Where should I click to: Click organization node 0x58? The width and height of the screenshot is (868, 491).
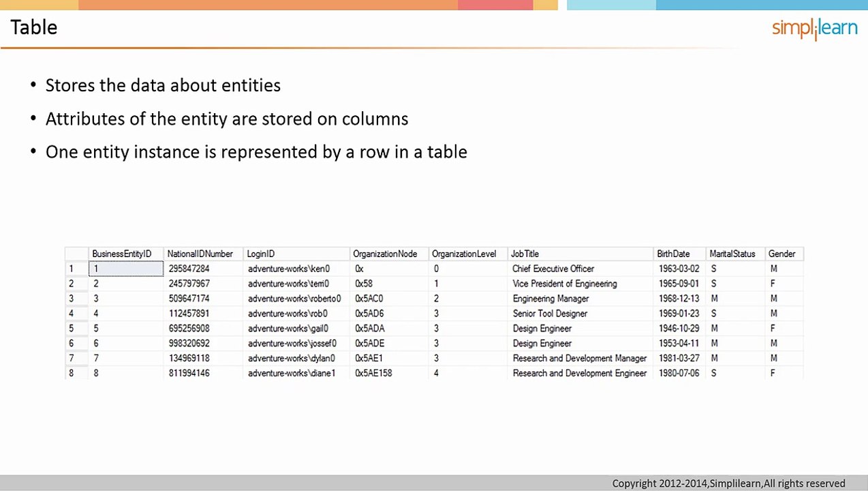(x=364, y=284)
